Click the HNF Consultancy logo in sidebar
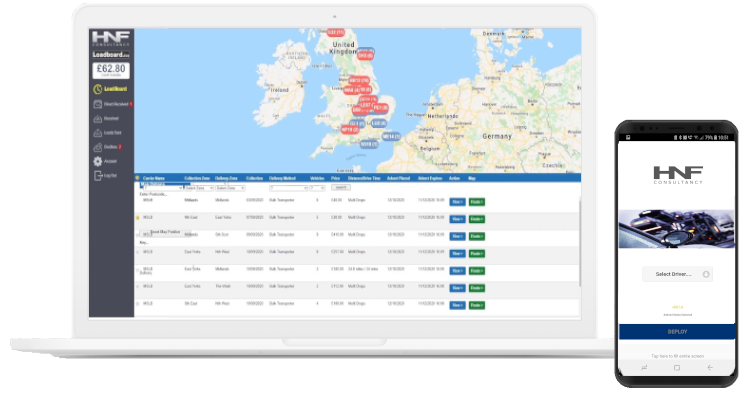Viewport: 754px width, 400px height. (x=111, y=38)
